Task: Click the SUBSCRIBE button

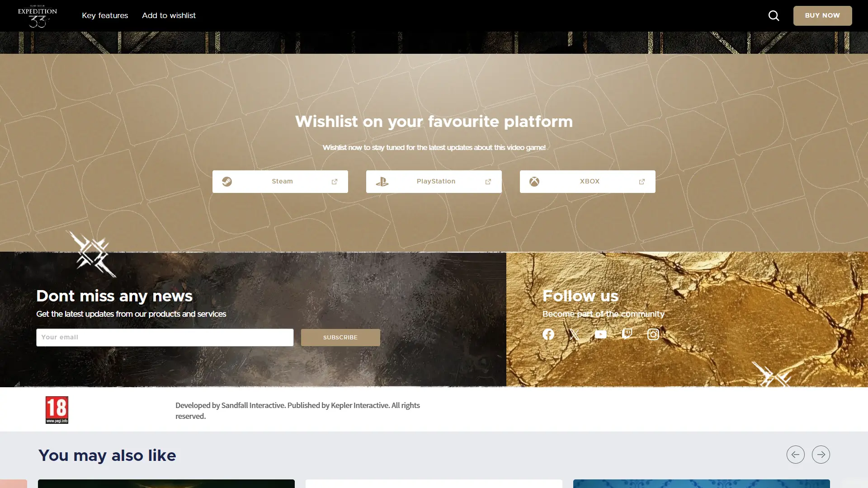Action: tap(340, 338)
